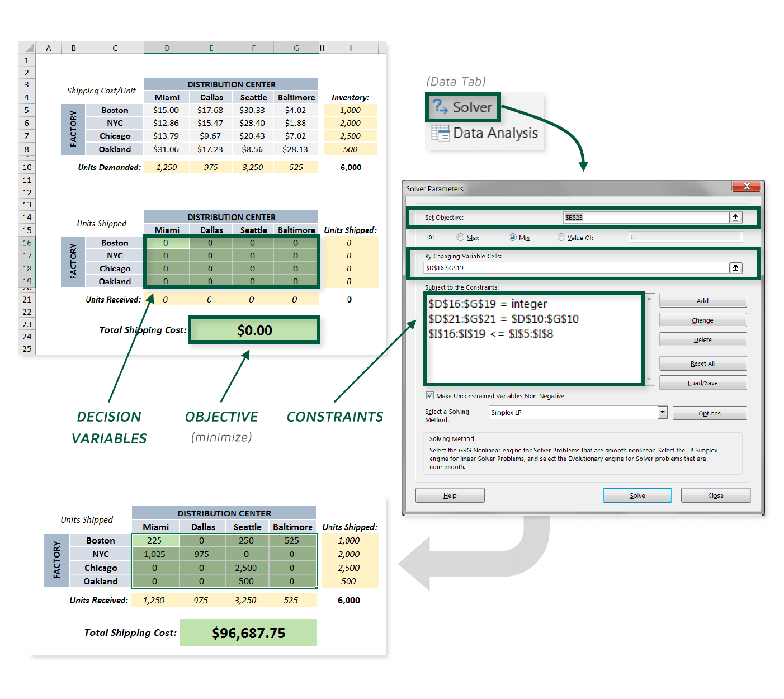
Task: Select row 16 header
Action: [27, 243]
